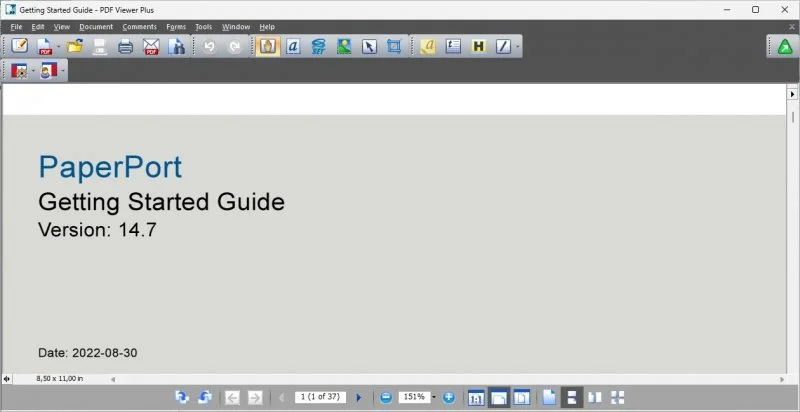
Task: Toggle fit page view mode
Action: point(522,398)
